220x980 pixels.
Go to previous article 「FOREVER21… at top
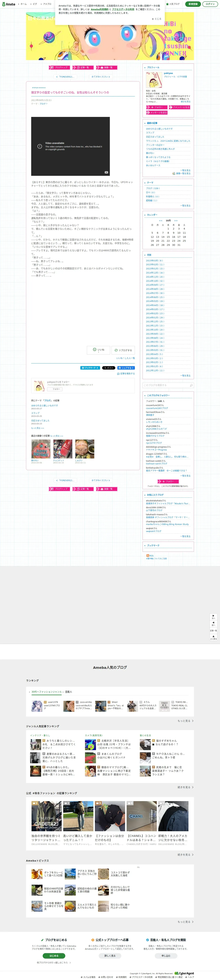(x=66, y=77)
